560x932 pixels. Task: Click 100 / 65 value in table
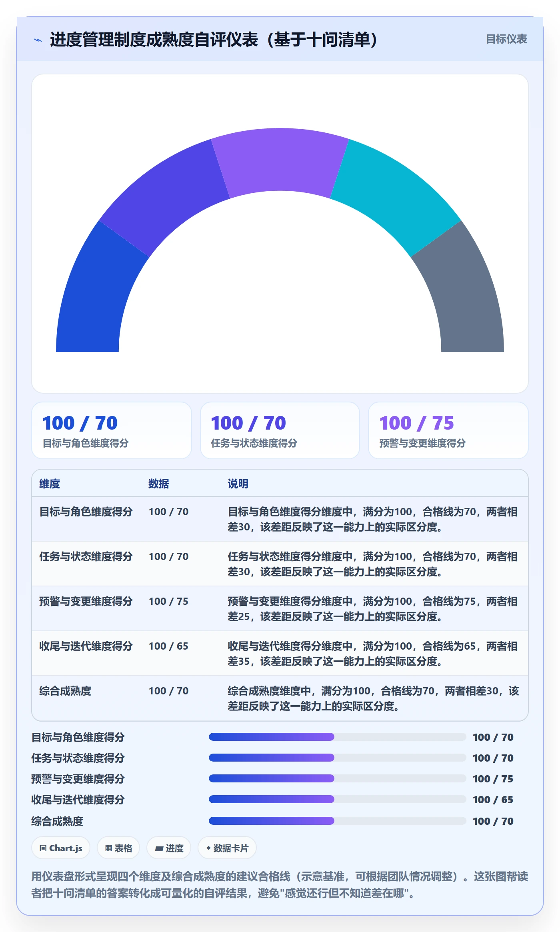(x=168, y=646)
